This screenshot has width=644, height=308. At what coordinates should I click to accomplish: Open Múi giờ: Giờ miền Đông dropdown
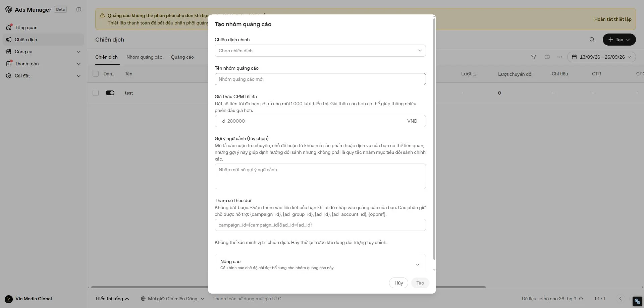click(x=172, y=299)
